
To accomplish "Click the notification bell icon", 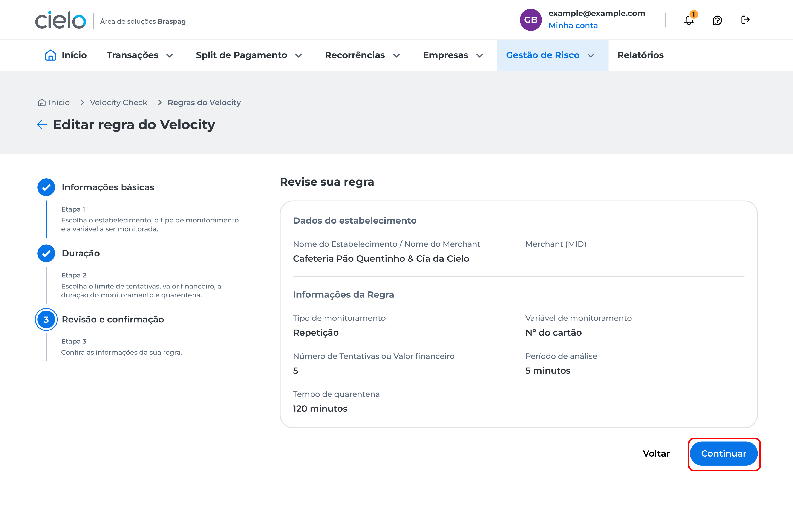I will pos(689,20).
